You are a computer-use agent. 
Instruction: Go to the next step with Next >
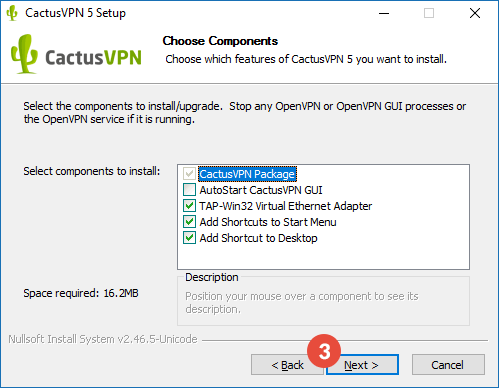pyautogui.click(x=362, y=365)
